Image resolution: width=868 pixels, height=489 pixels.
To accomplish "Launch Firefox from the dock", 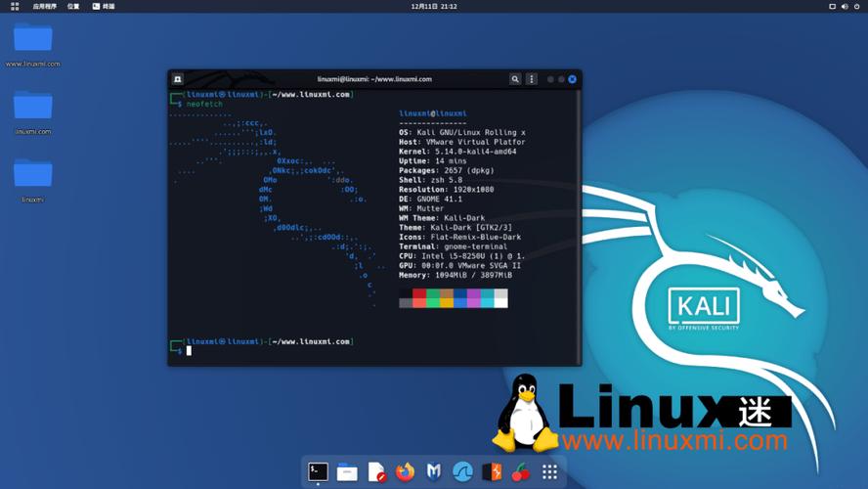I will pos(406,471).
